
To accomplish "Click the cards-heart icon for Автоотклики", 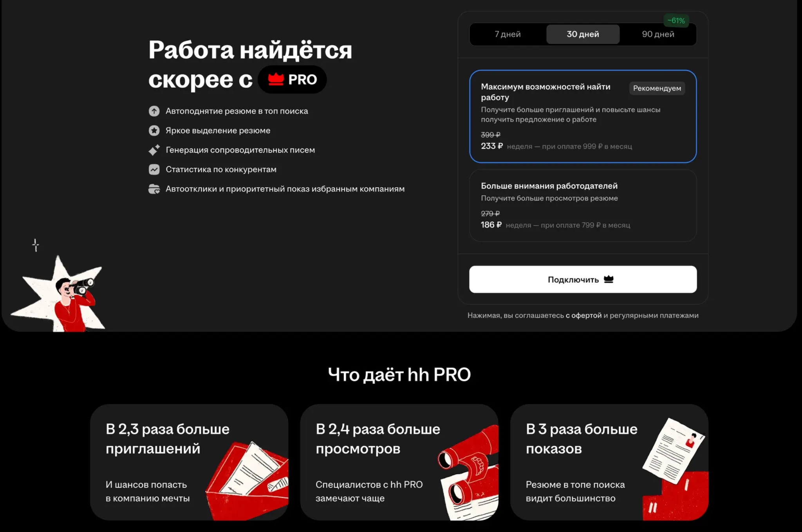I will tap(154, 189).
